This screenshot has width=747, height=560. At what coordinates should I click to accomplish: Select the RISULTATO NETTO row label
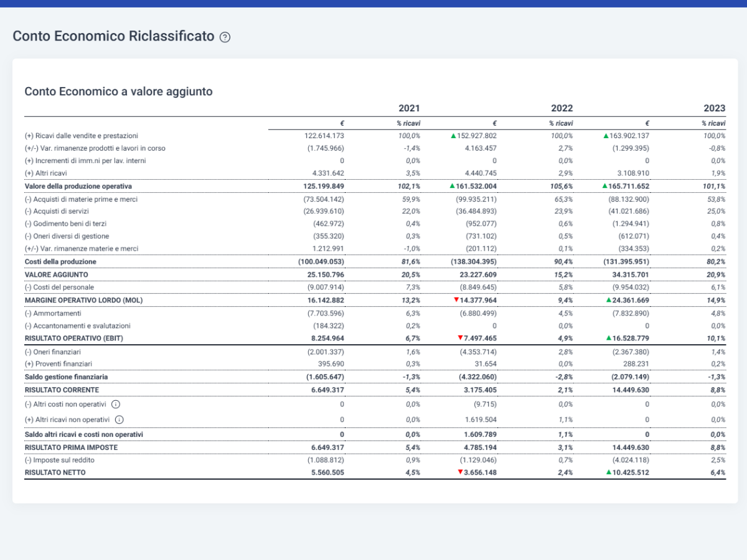tap(55, 472)
